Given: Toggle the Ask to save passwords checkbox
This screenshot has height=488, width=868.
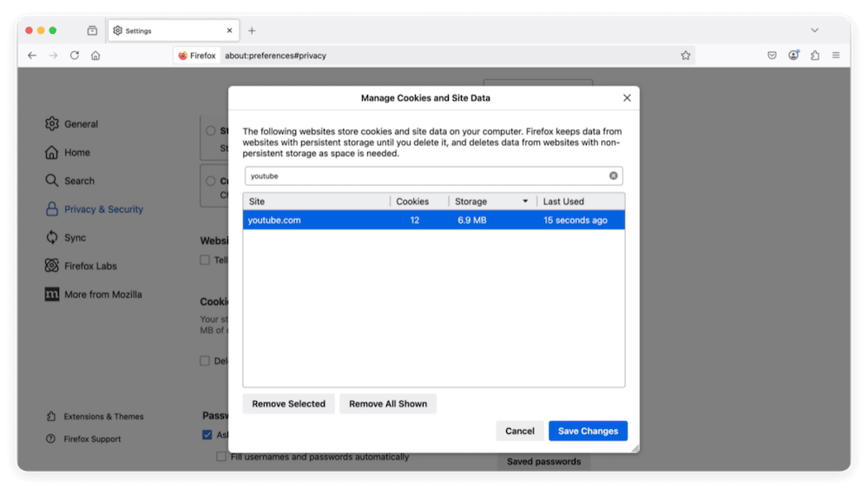Looking at the screenshot, I should (207, 435).
